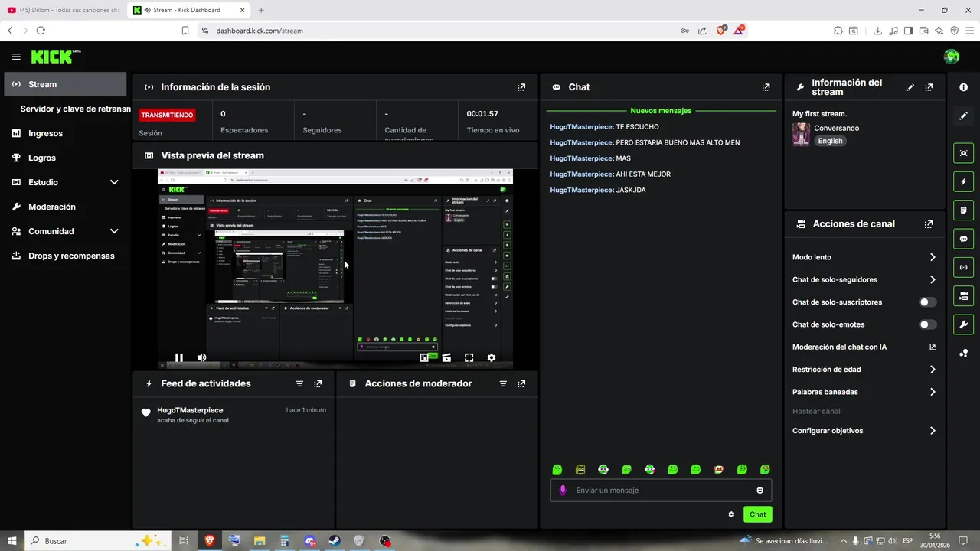
Task: Open Acciones de moderador filter icon
Action: click(503, 384)
